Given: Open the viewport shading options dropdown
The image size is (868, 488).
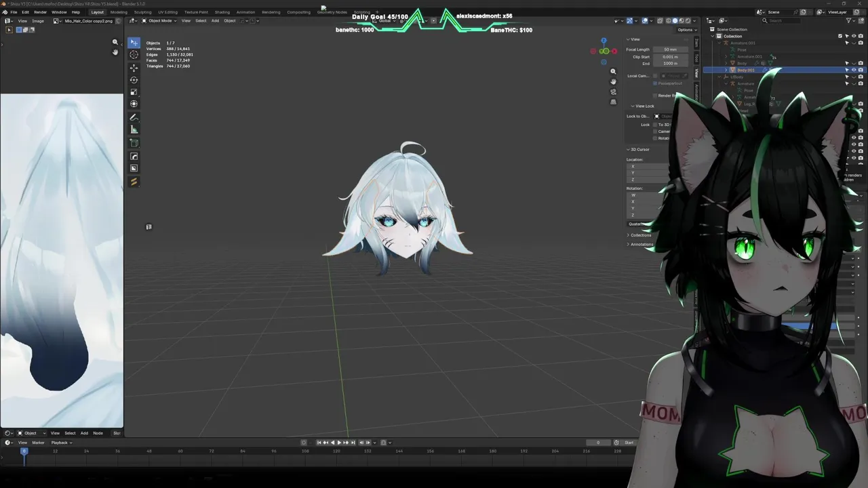Looking at the screenshot, I should click(x=694, y=21).
